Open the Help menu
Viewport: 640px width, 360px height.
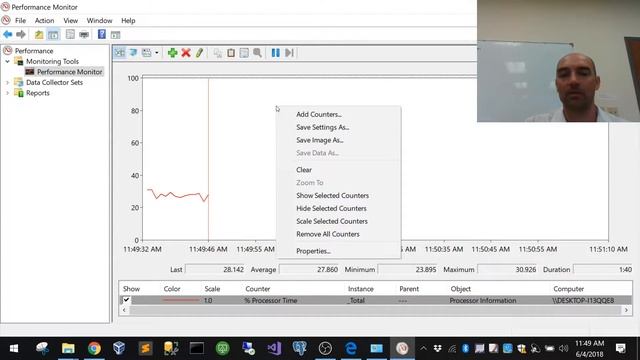pyautogui.click(x=128, y=20)
